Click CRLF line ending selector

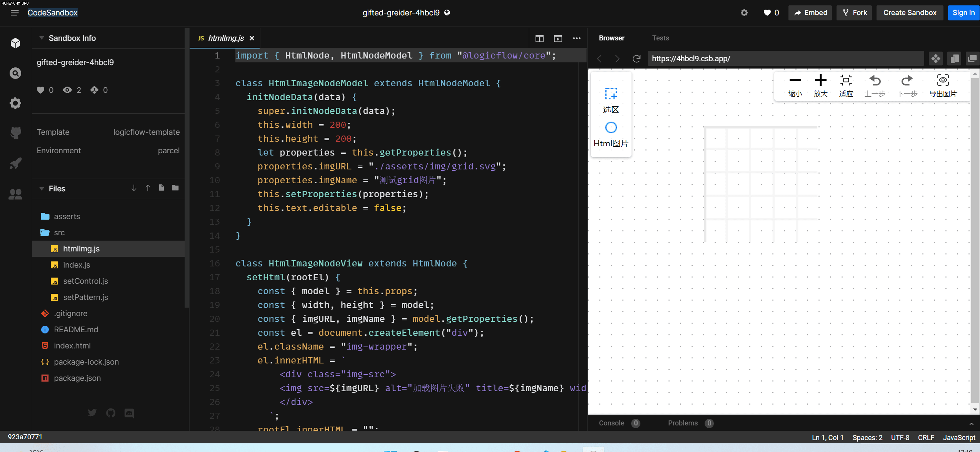click(x=926, y=437)
